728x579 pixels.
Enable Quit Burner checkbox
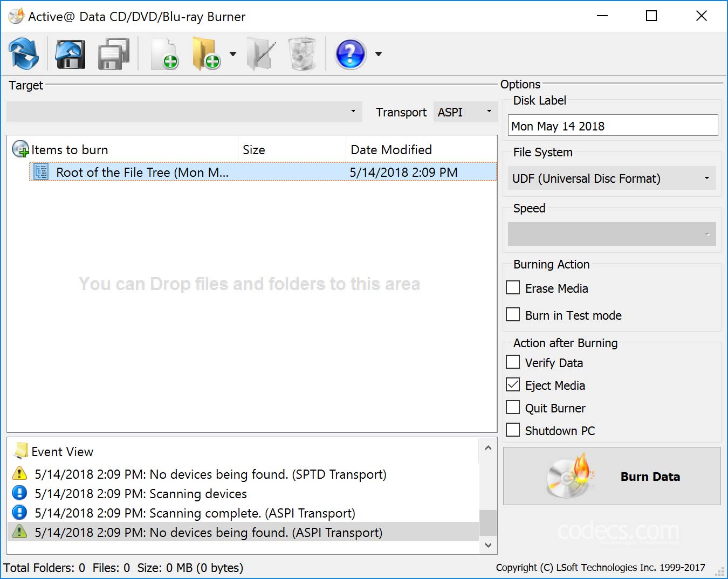tap(513, 408)
